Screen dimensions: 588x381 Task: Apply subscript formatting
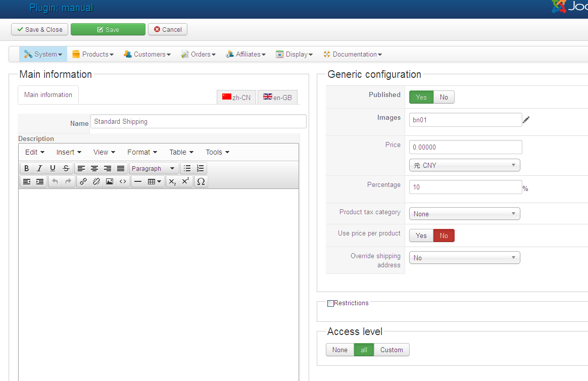(172, 181)
